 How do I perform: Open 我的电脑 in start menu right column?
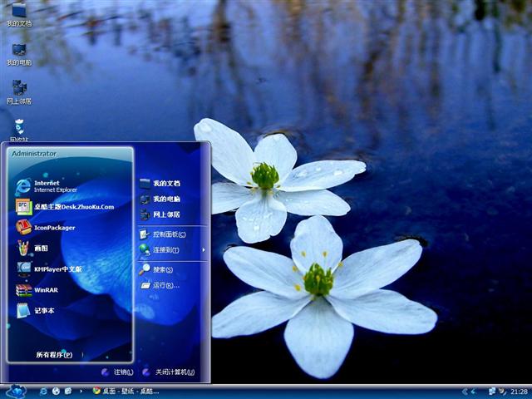(x=165, y=199)
